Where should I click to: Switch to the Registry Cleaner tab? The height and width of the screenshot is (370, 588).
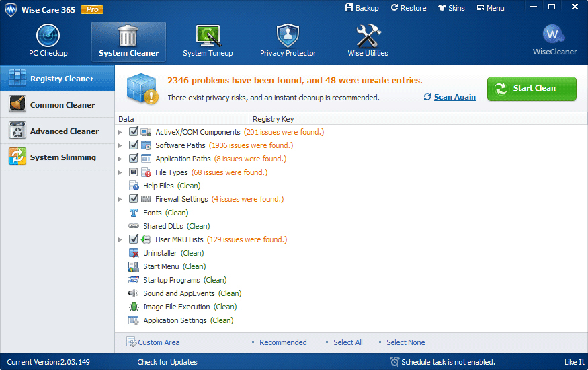[x=57, y=79]
